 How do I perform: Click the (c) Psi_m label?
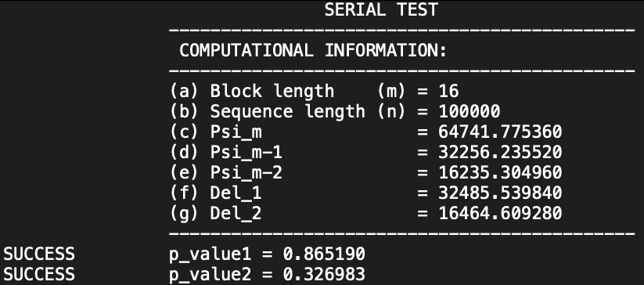click(216, 132)
